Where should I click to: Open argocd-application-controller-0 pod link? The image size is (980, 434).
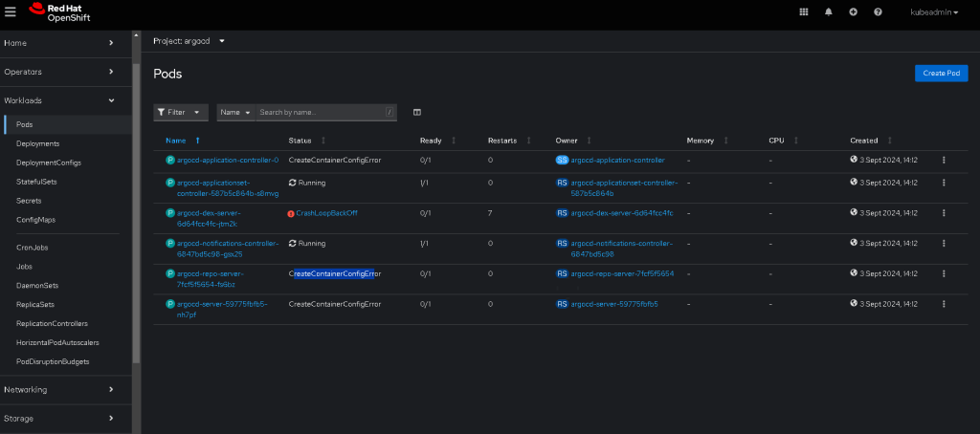point(228,161)
